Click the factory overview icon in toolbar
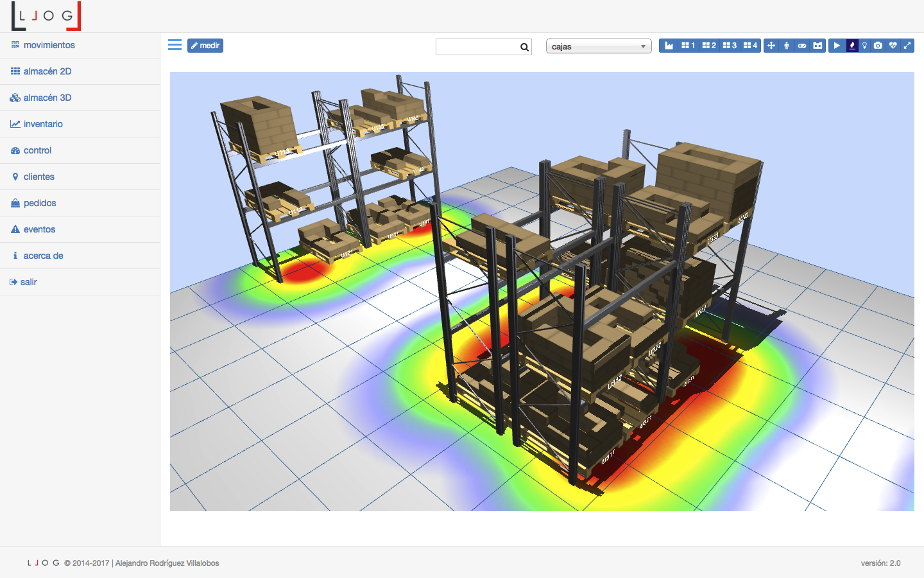The height and width of the screenshot is (578, 924). pos(669,46)
